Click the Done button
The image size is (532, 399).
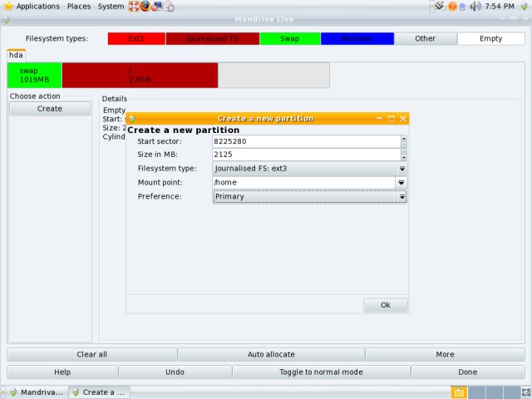pos(468,372)
